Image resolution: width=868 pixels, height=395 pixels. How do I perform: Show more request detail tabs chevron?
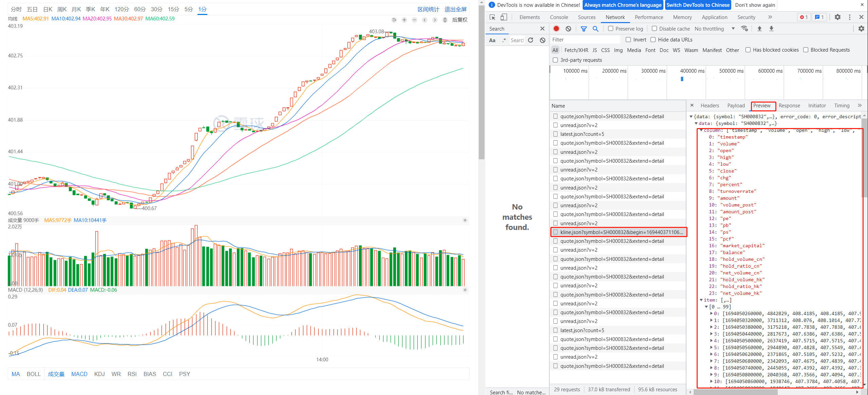coord(860,105)
